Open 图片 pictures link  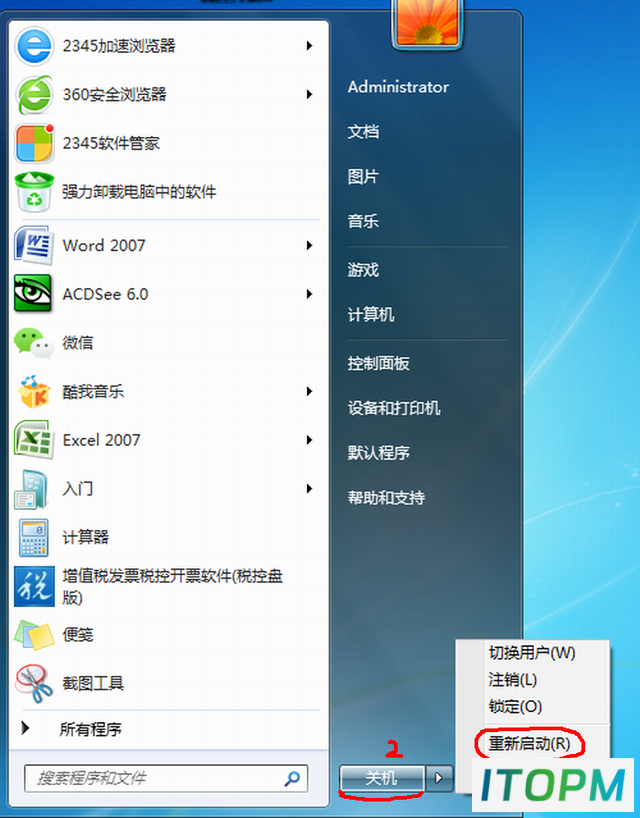(363, 176)
